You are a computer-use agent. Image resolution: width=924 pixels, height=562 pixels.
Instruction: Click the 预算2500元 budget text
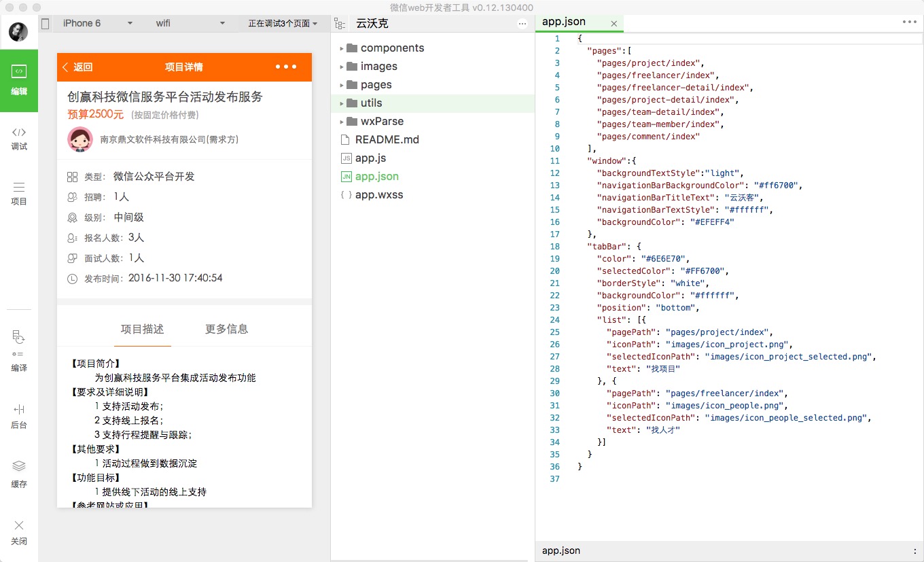point(95,114)
